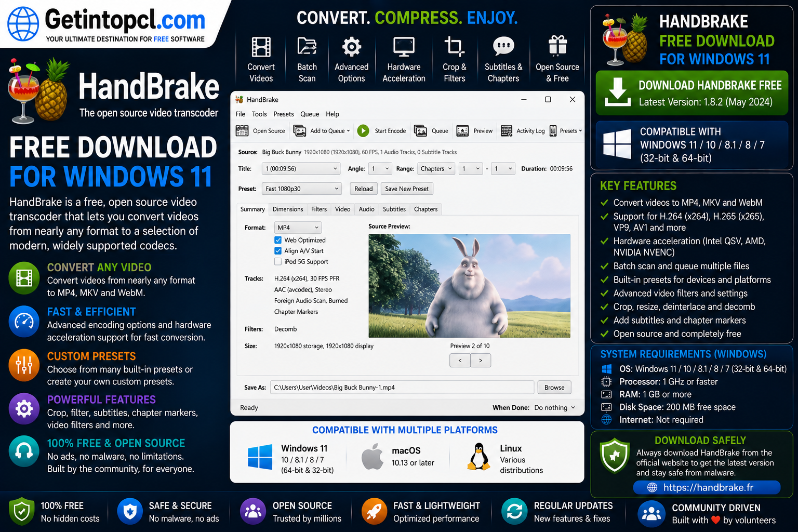Open the File menu
Image resolution: width=798 pixels, height=532 pixels.
point(241,114)
